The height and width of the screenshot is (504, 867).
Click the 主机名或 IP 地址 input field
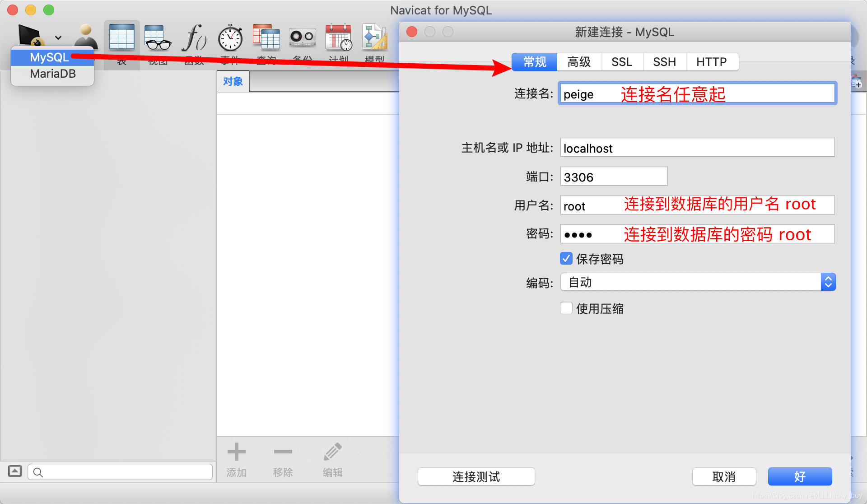click(697, 148)
